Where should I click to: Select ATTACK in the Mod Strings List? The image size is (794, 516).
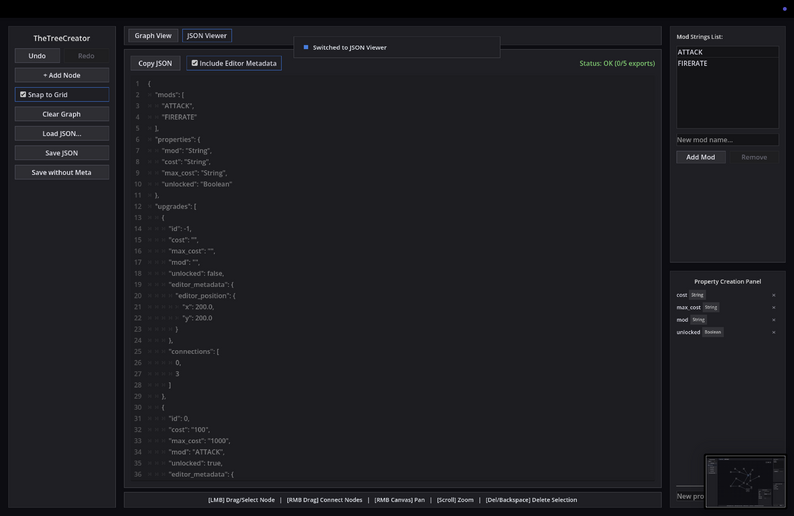[727, 52]
